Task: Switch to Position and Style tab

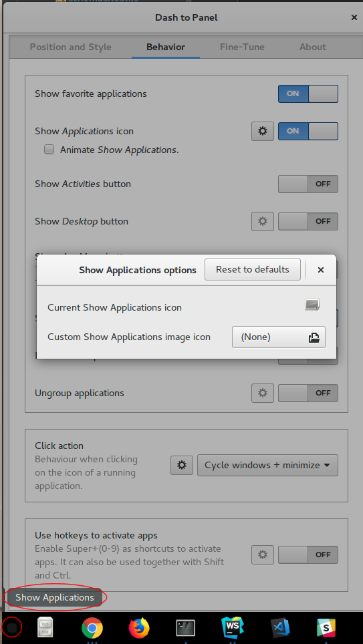Action: [71, 47]
